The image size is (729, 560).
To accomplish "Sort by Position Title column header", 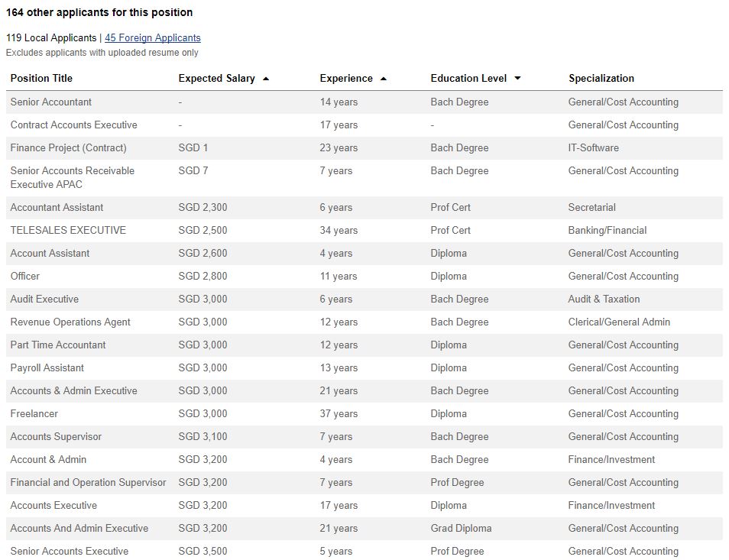I will click(41, 78).
